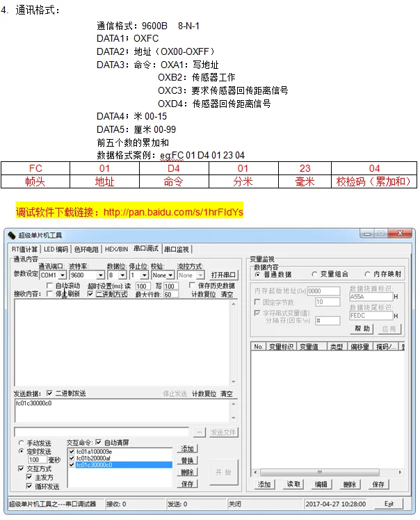
Task: Open the data bits 8 dropdown
Action: [x=122, y=275]
